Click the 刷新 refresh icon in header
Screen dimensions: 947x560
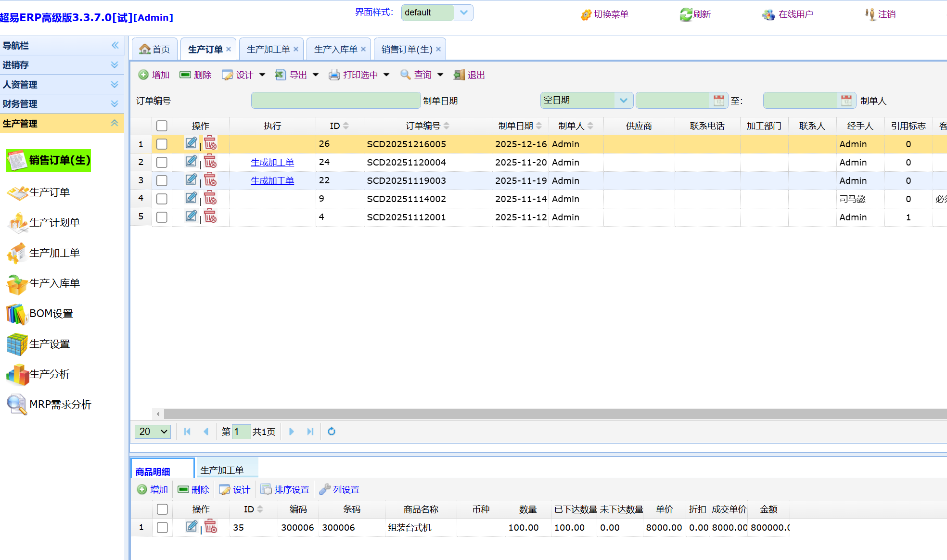coord(686,14)
